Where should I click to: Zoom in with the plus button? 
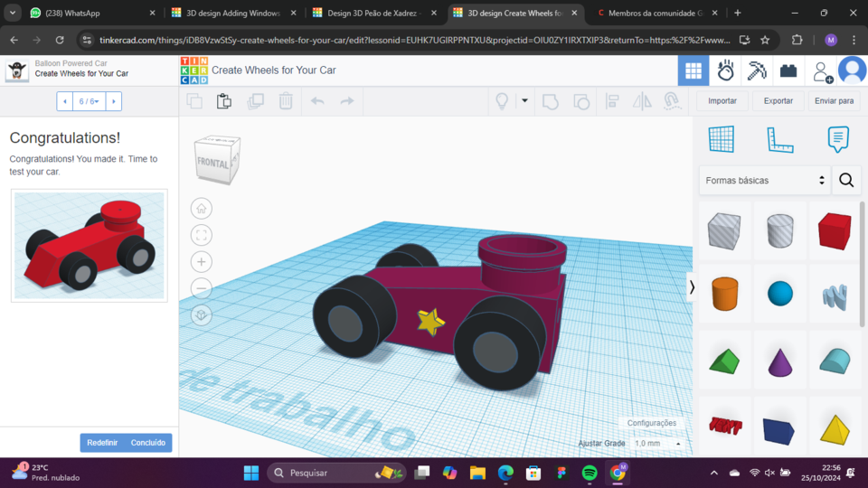tap(202, 262)
